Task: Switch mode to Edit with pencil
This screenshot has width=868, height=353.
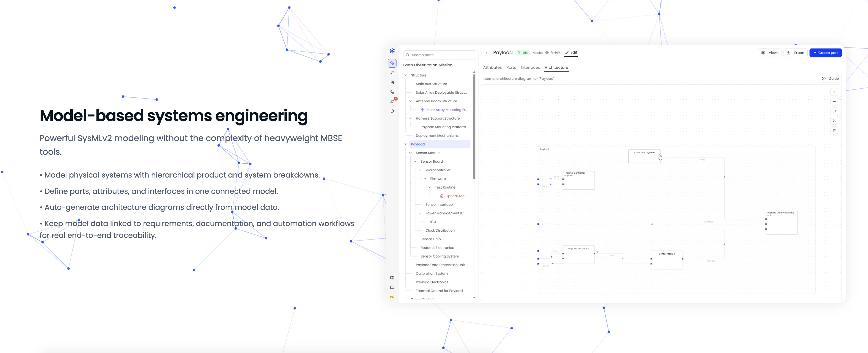Action: [x=571, y=52]
